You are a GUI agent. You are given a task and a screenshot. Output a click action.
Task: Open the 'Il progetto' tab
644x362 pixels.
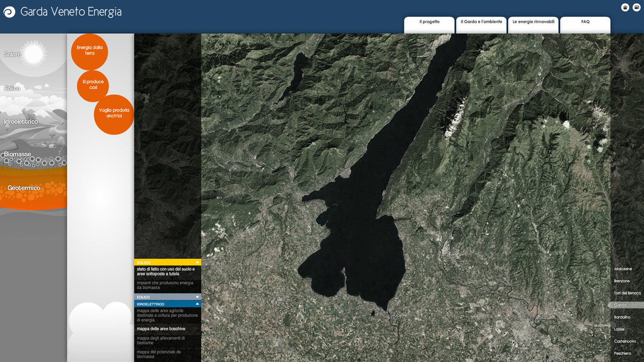click(x=429, y=23)
